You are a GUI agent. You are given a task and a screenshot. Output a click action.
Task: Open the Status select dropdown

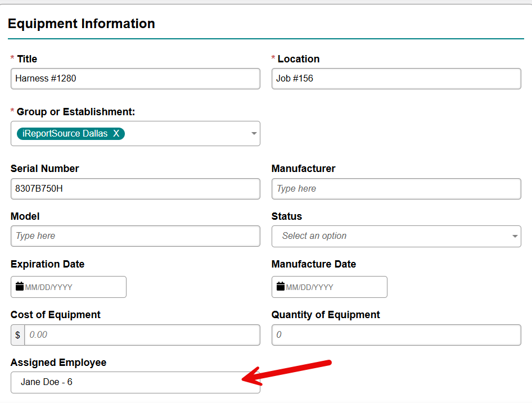pos(396,236)
